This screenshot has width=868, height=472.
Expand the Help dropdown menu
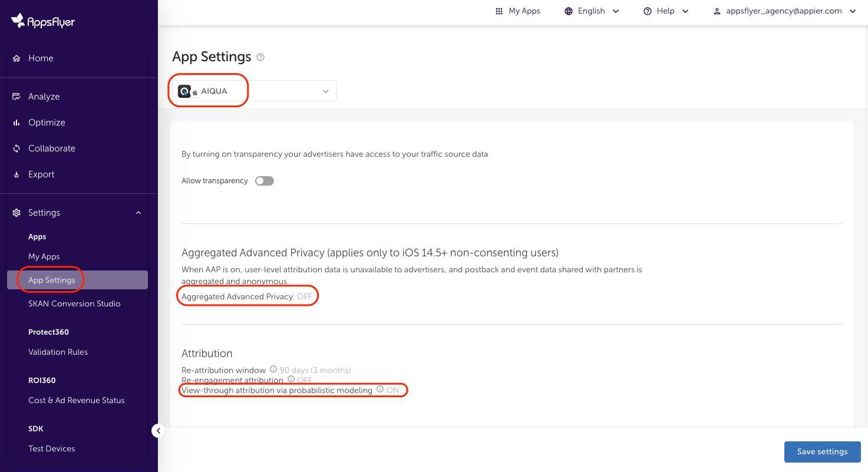(666, 11)
